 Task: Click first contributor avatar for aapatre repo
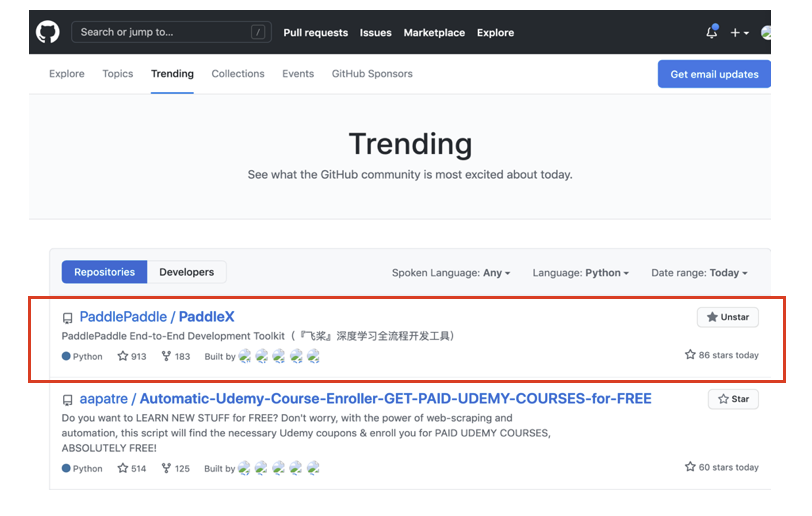(x=244, y=468)
